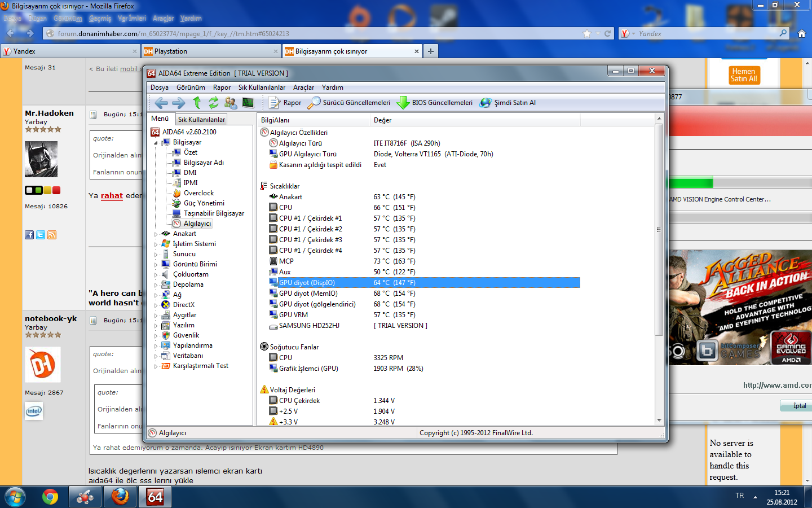Select IPMI tree item
Viewport: 812px width, 508px height.
tap(191, 183)
